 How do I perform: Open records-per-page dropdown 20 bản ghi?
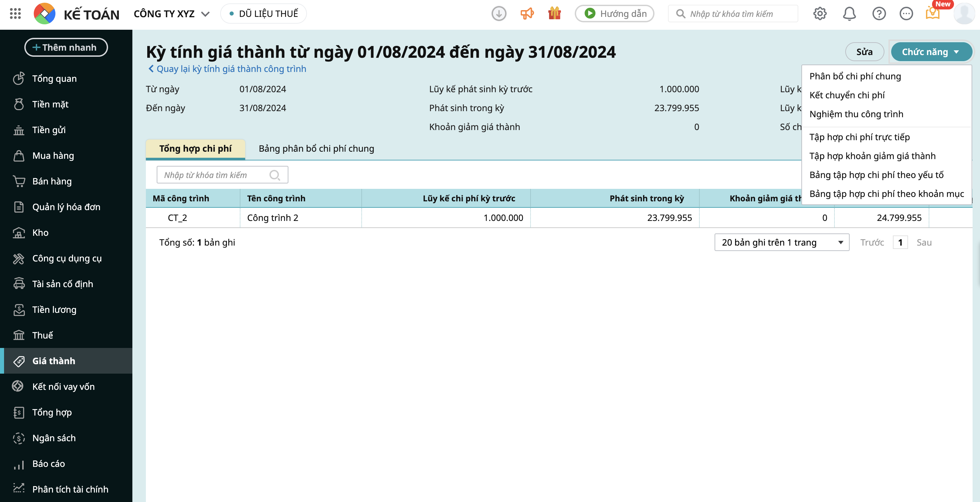(x=782, y=243)
